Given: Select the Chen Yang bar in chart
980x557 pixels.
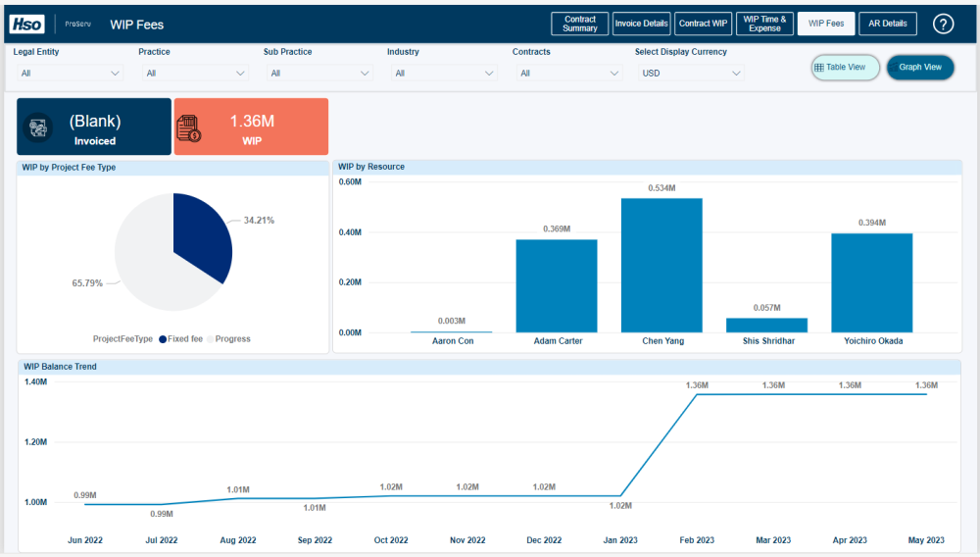Looking at the screenshot, I should (x=661, y=266).
